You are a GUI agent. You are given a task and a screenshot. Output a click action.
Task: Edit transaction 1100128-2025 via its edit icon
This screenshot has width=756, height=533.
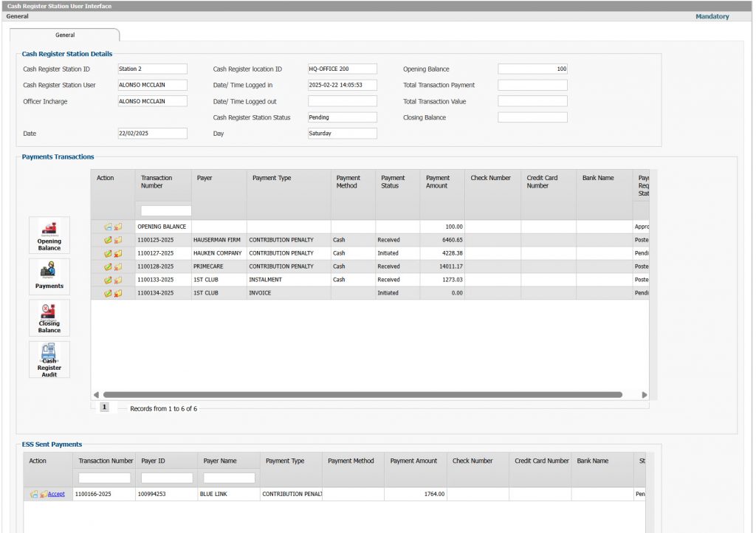[x=108, y=266]
